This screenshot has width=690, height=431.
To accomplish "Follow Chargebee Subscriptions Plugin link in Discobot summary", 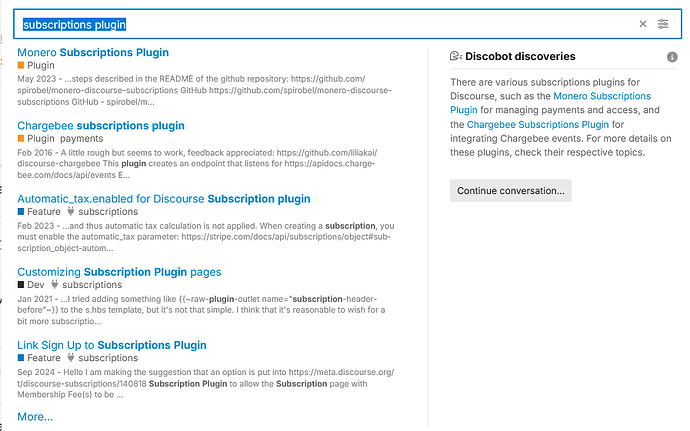I will (x=538, y=125).
